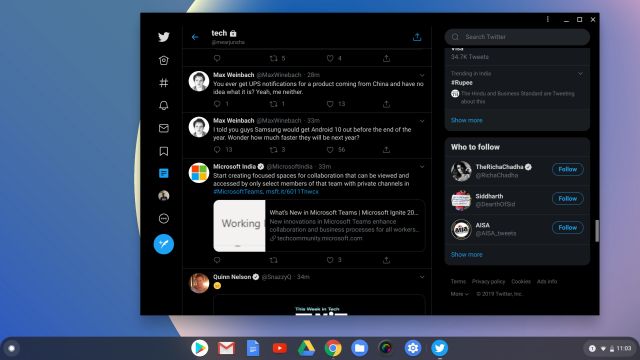640x360 pixels.
Task: Open the Terms footer link
Action: point(458,282)
